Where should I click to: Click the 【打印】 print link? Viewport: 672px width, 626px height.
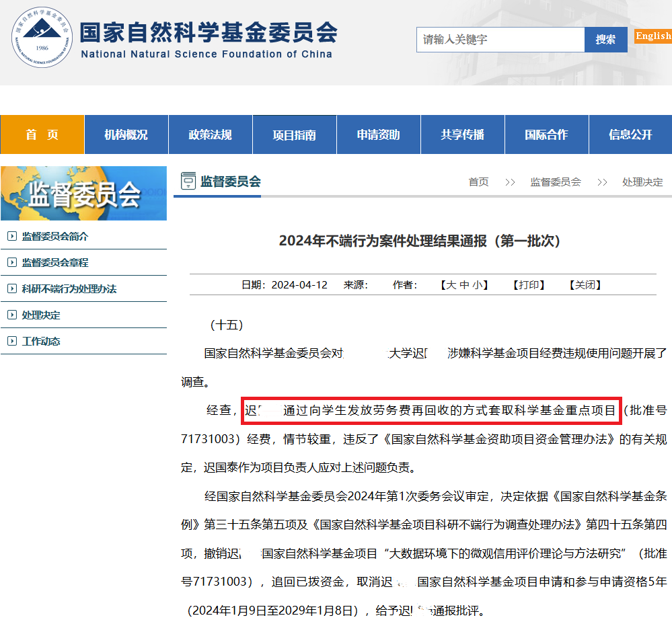click(x=528, y=285)
